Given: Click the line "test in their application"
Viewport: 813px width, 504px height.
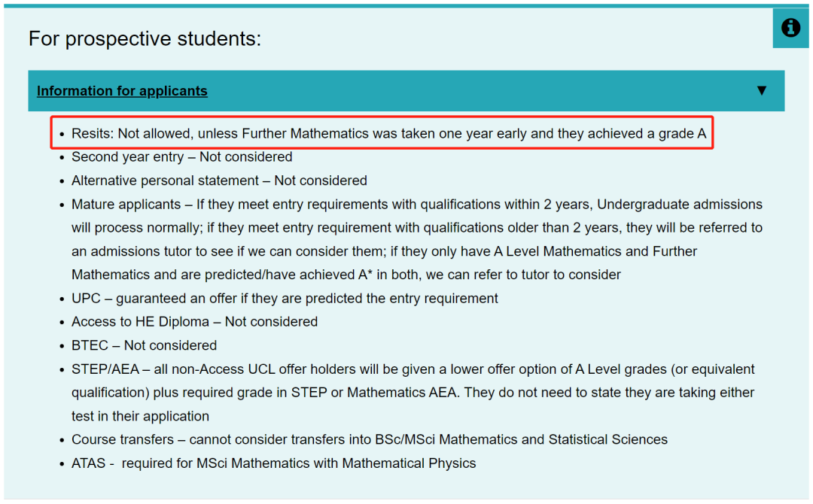Looking at the screenshot, I should click(141, 416).
